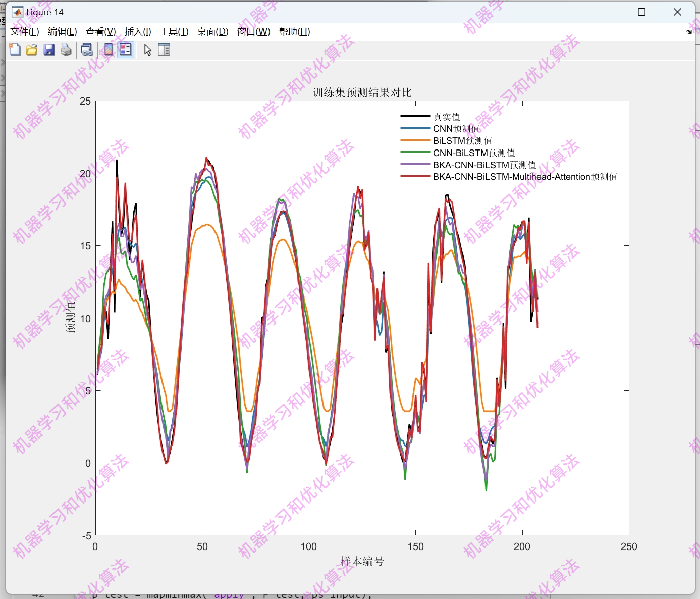
Task: Activate the Edit Plot arrow tool
Action: click(147, 49)
